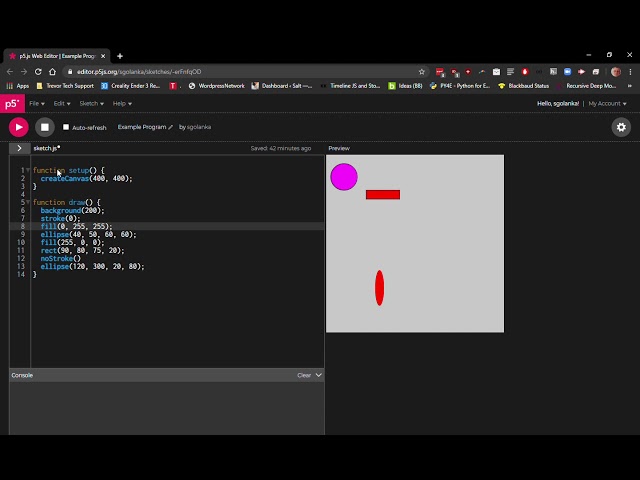The image size is (640, 480).
Task: Show more bookmarks overflow chevron
Action: tap(629, 86)
